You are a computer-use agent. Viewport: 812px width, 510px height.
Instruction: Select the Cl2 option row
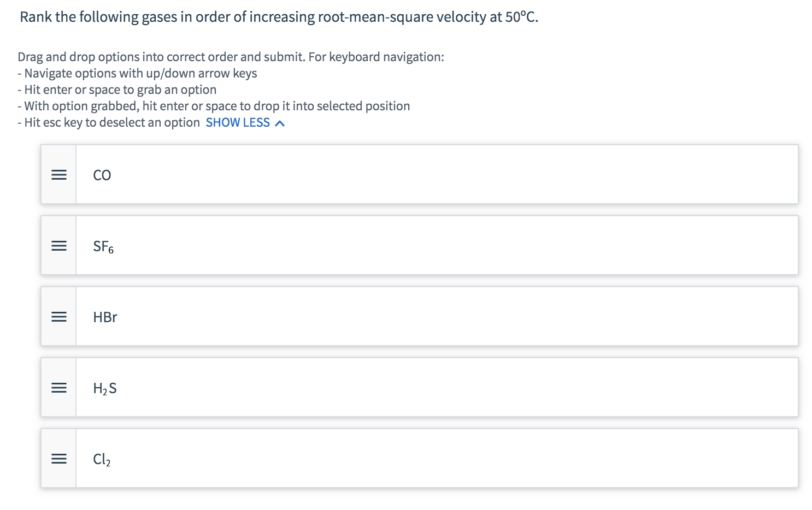(436, 459)
